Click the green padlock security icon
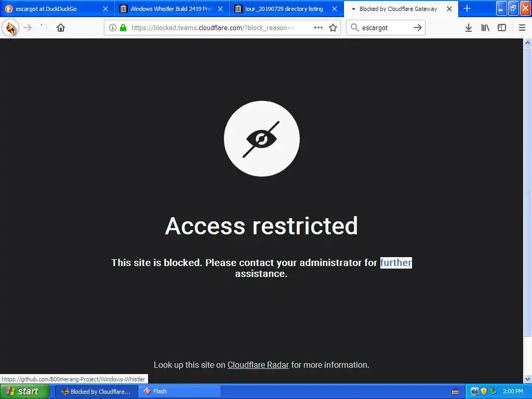532x399 pixels. click(x=123, y=28)
